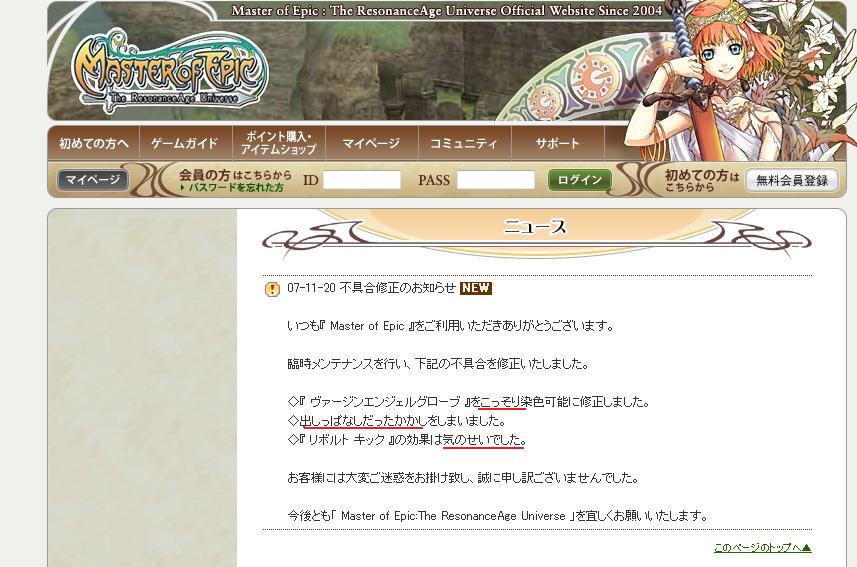
Task: Click the 無料会員登録 button
Action: 791,180
